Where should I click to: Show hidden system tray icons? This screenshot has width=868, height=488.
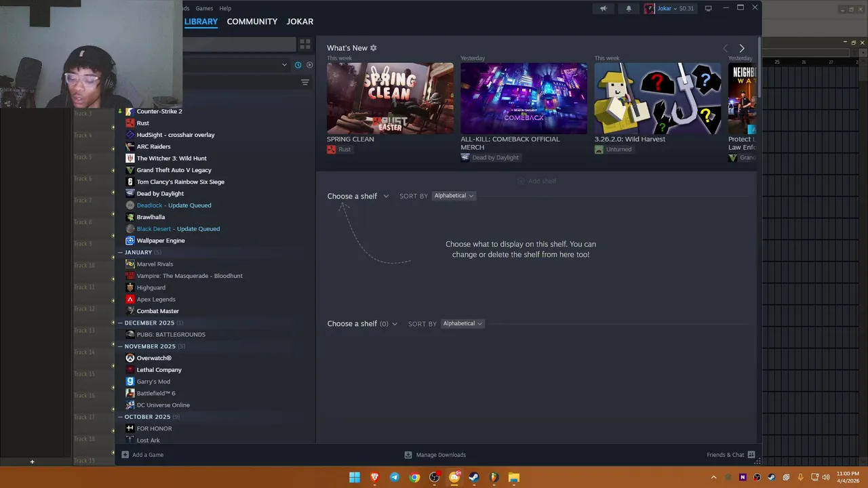coord(713,477)
